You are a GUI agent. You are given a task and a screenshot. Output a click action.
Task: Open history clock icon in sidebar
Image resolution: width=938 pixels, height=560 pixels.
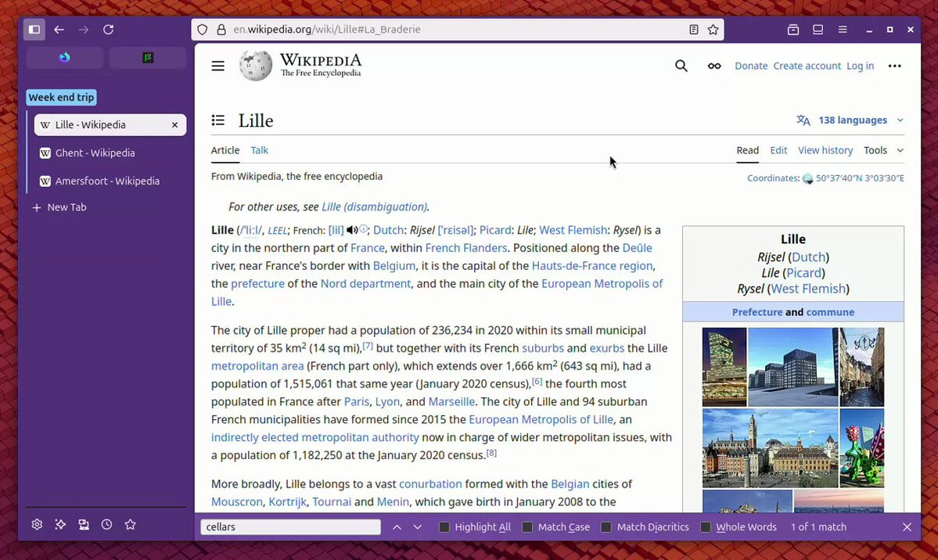click(106, 525)
